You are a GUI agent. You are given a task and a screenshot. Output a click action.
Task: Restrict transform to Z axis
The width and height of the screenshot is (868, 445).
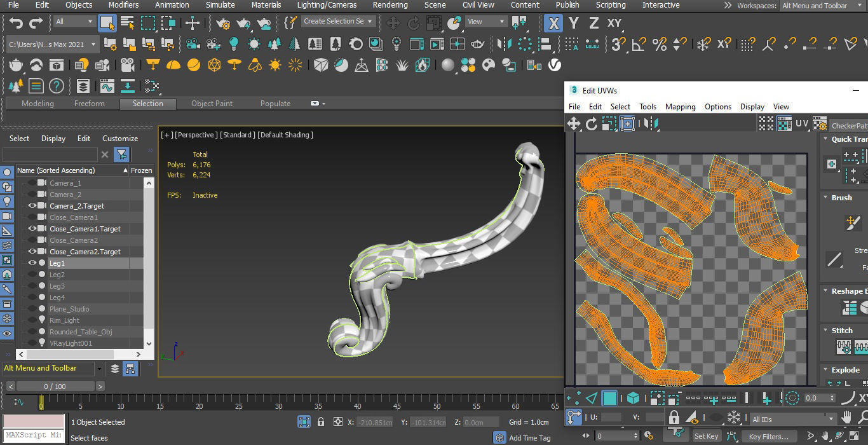point(593,24)
